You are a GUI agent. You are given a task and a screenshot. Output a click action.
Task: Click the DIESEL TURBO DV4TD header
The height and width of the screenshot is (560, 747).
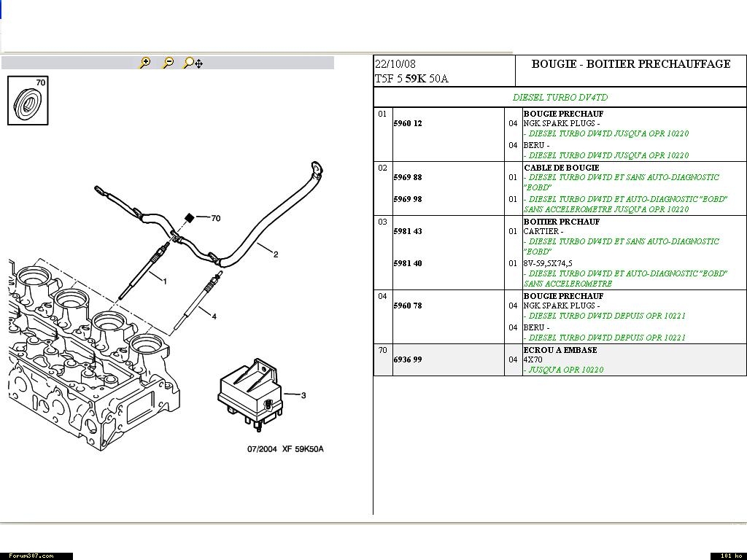pos(560,98)
